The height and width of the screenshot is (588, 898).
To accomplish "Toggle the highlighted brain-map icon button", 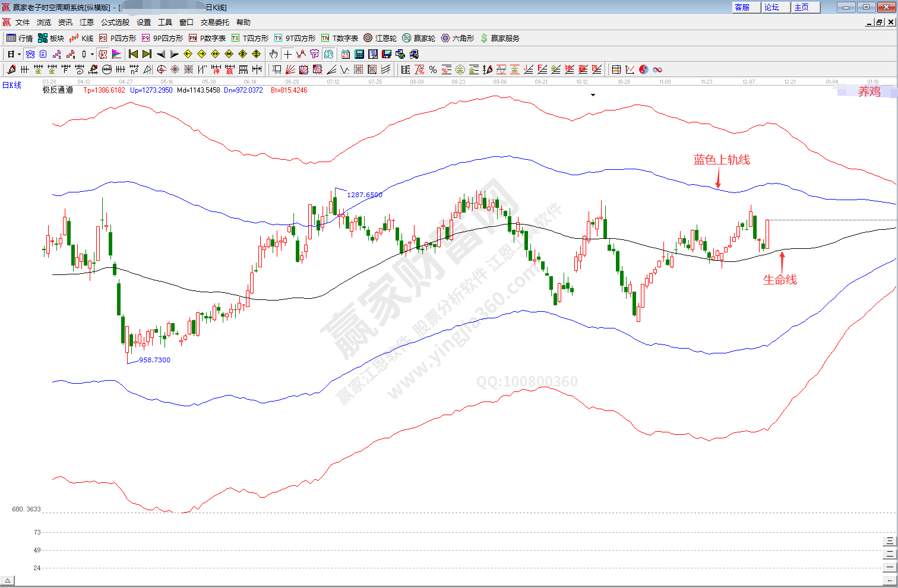I will (x=328, y=54).
